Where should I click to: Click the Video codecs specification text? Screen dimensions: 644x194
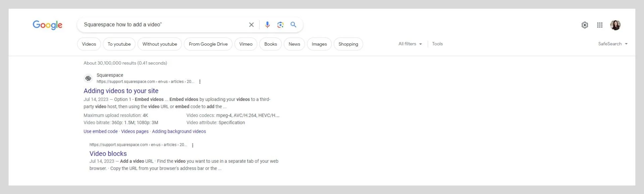(233, 115)
